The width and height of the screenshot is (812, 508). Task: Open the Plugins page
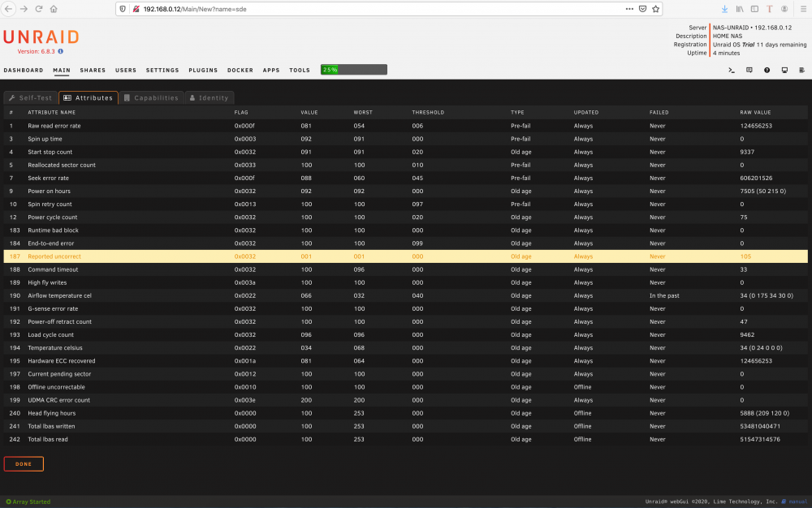[203, 70]
